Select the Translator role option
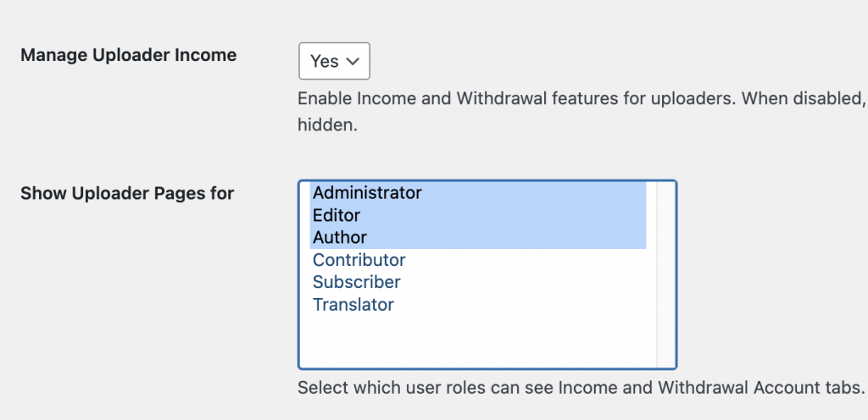The image size is (868, 420). [x=353, y=304]
